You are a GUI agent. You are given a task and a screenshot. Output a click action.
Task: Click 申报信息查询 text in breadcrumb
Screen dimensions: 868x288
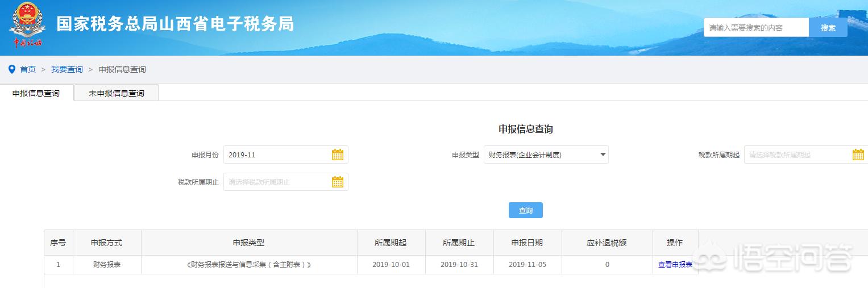pos(122,69)
